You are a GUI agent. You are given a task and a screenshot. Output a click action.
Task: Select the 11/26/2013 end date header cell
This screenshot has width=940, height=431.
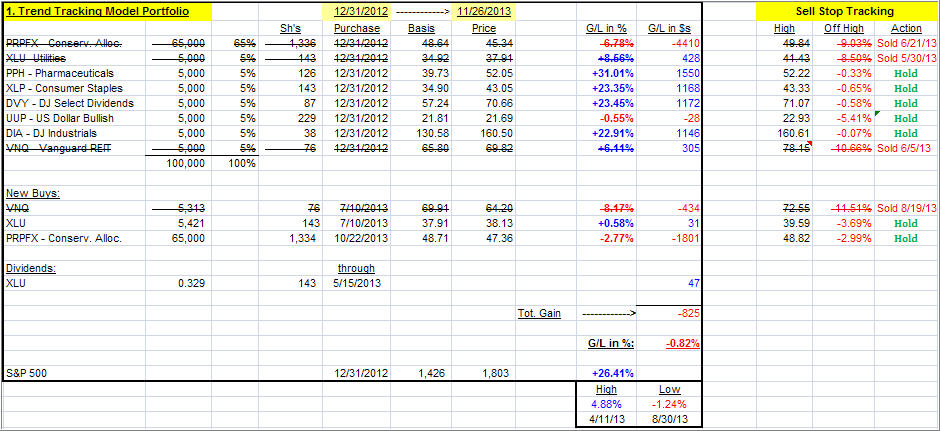click(484, 11)
